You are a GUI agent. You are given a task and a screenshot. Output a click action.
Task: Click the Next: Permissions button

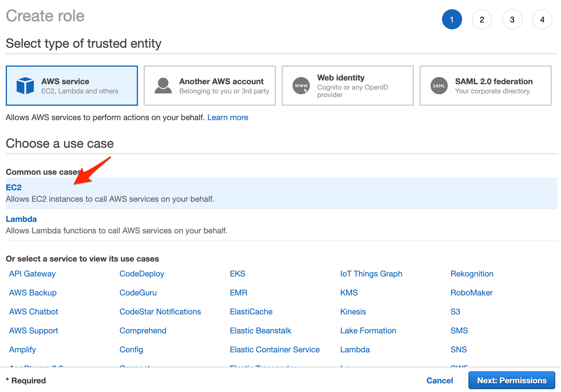[512, 381]
